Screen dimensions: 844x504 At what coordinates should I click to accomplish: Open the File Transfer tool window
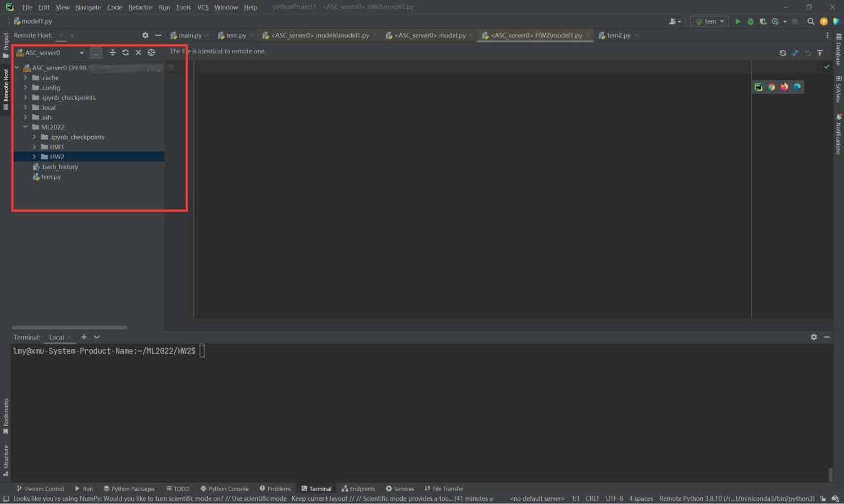coord(444,489)
